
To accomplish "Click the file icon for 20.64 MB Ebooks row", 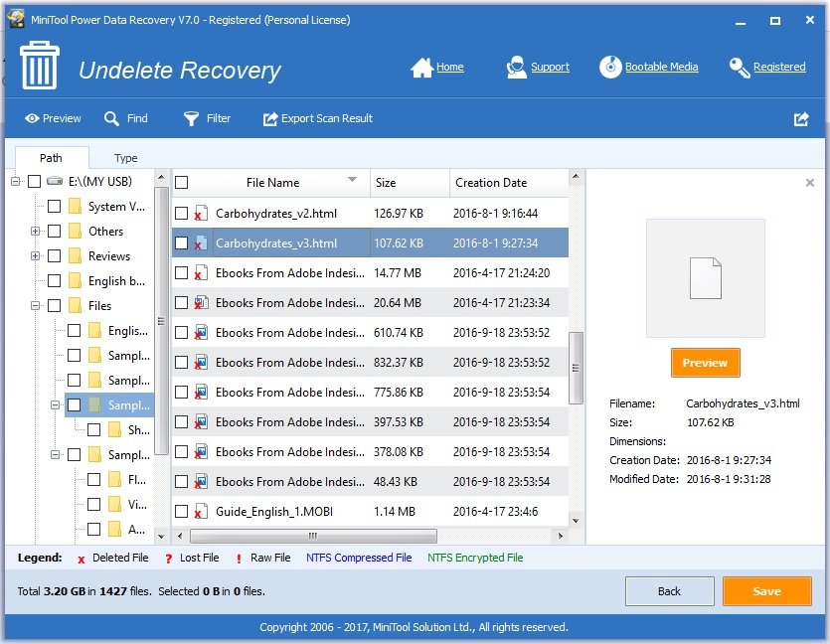I will pos(201,303).
